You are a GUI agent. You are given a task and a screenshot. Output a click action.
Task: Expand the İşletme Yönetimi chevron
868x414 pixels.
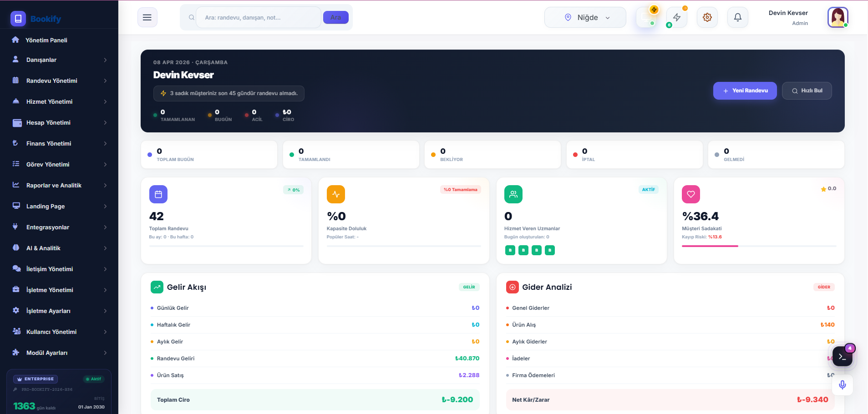point(105,290)
